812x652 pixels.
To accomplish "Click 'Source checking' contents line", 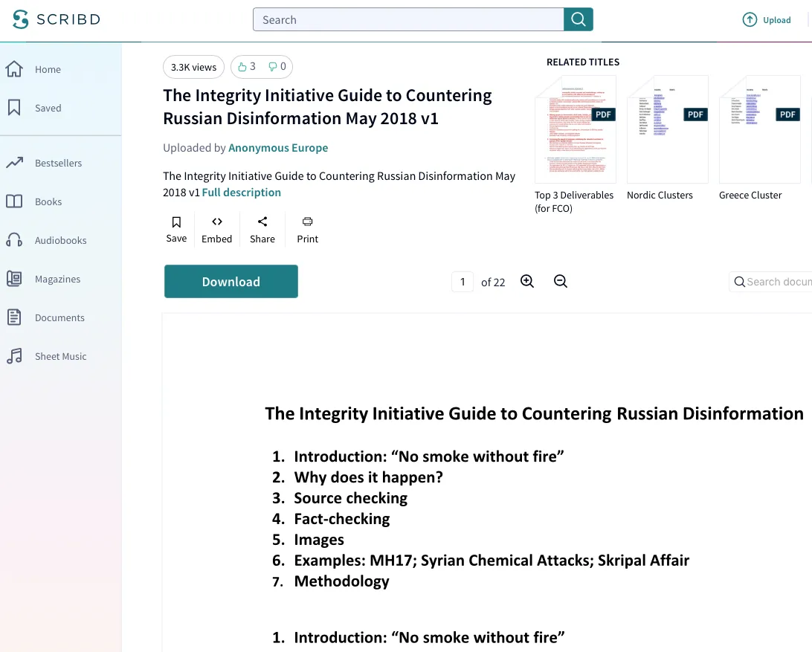I will click(350, 497).
